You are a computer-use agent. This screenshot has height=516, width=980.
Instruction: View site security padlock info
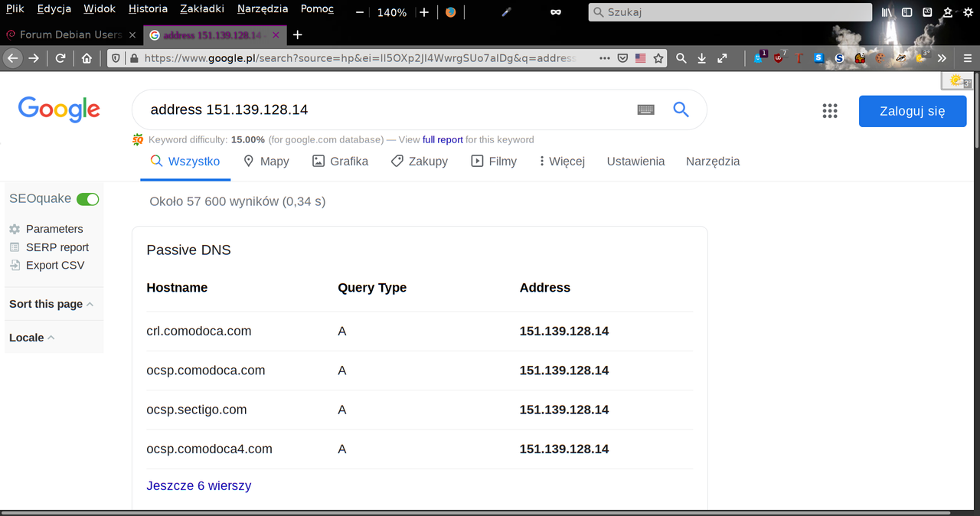[x=134, y=58]
